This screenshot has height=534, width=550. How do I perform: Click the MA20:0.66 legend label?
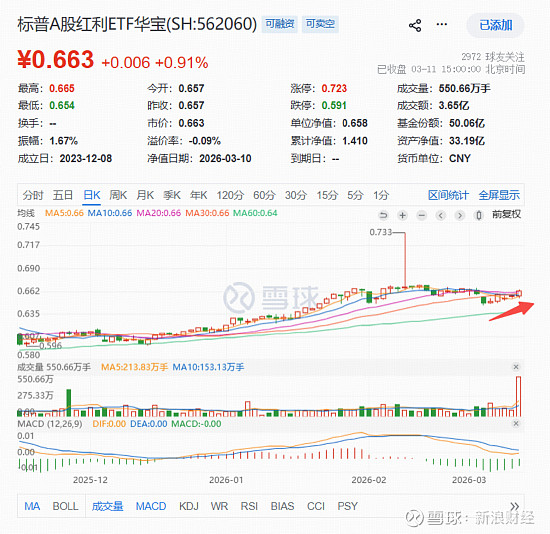click(x=159, y=213)
